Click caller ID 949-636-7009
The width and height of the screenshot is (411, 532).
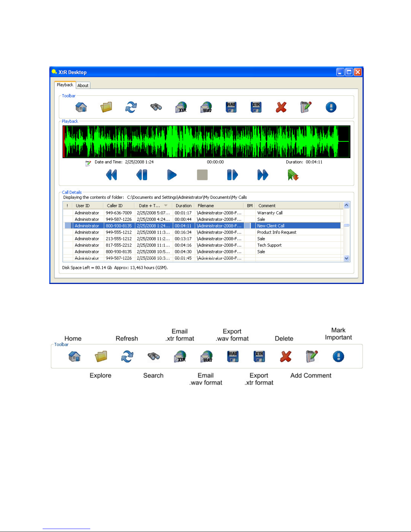119,213
